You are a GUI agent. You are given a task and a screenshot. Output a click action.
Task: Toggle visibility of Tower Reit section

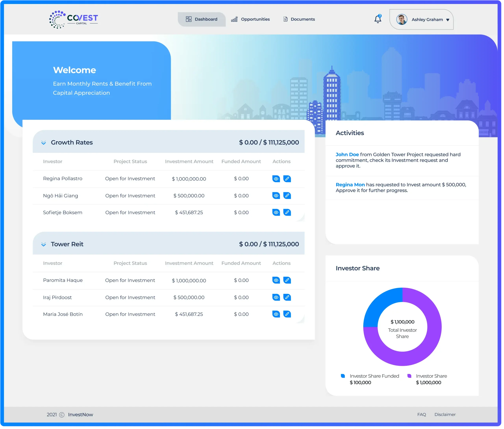(x=43, y=244)
